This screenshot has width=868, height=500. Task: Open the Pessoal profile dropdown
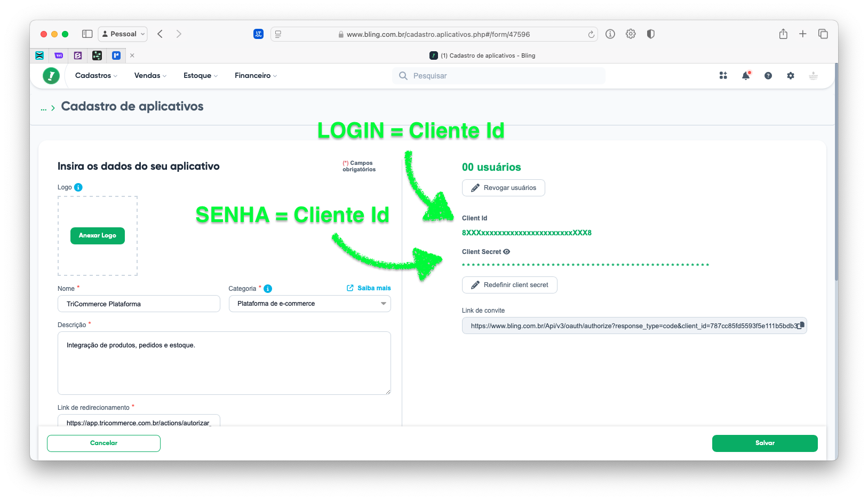pyautogui.click(x=123, y=34)
